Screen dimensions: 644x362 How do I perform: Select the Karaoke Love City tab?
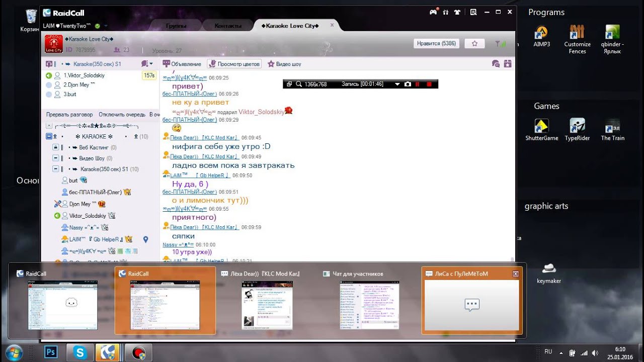290,26
